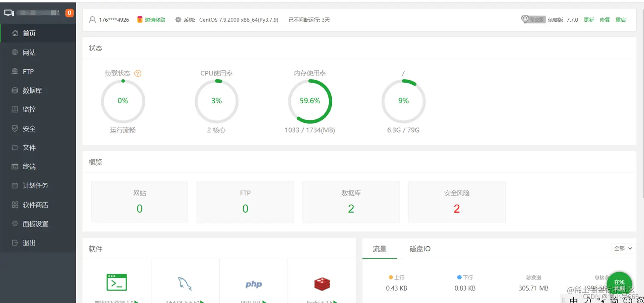
Task: Click the 内存使用率 59.6% gauge
Action: click(x=310, y=101)
